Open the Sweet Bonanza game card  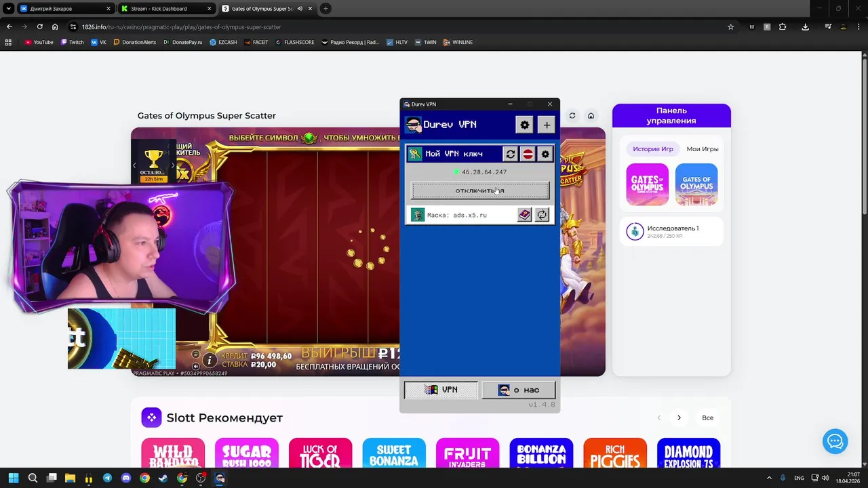pyautogui.click(x=394, y=453)
